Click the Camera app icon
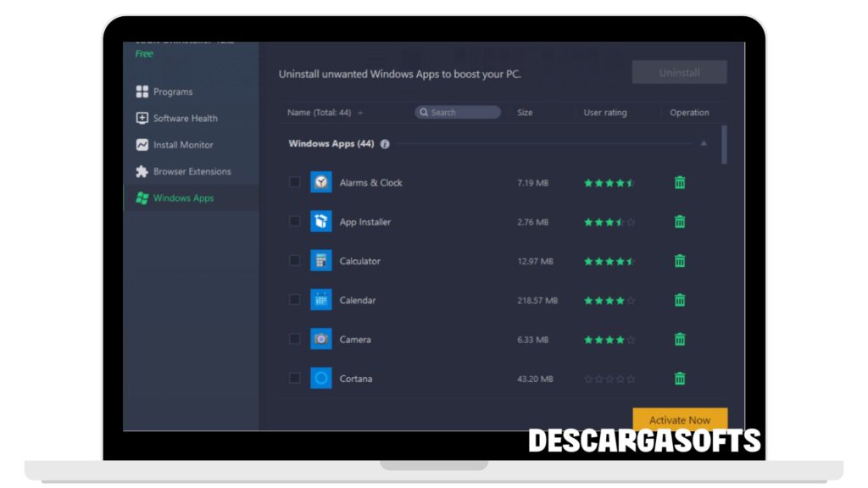 pos(321,339)
